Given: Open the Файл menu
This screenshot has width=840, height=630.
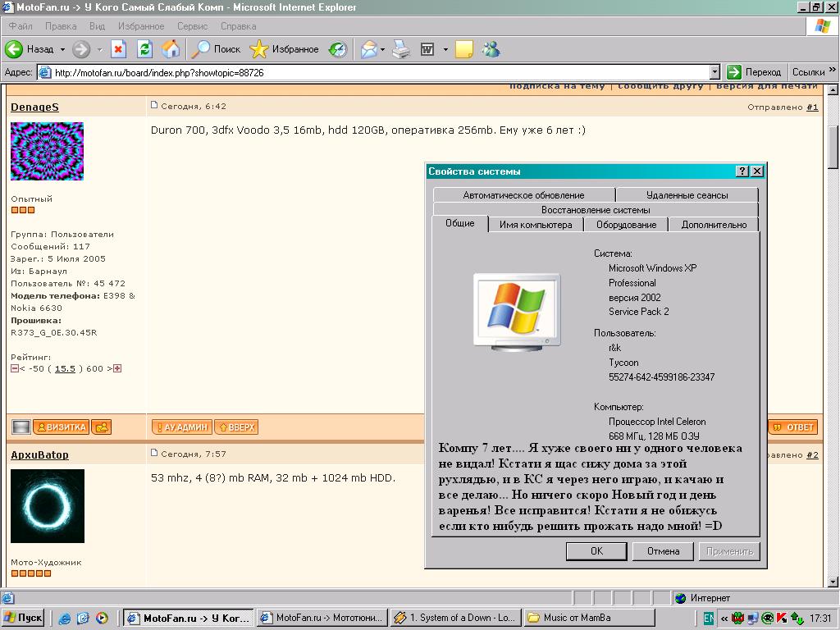Looking at the screenshot, I should [21, 26].
